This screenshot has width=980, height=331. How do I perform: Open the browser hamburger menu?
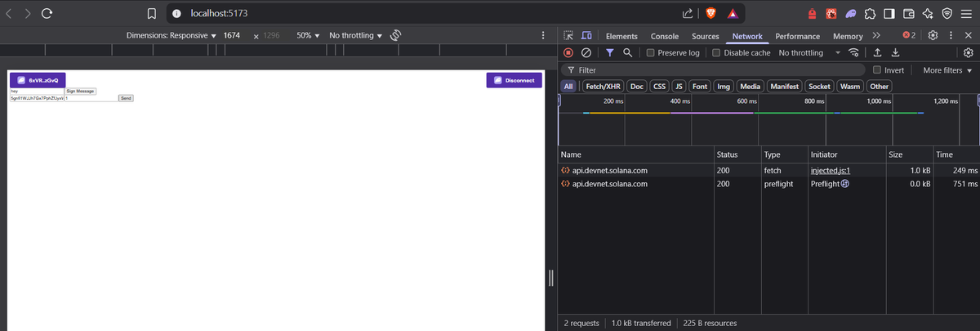pos(967,13)
